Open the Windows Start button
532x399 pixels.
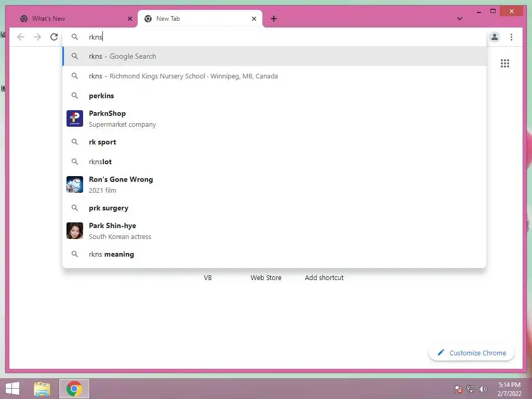coord(12,389)
